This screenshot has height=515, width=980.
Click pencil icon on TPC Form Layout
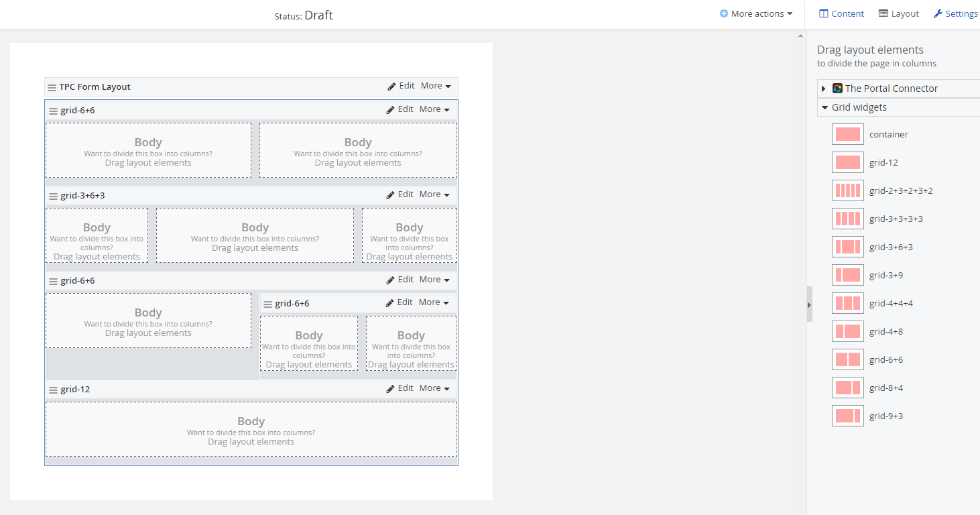(391, 87)
